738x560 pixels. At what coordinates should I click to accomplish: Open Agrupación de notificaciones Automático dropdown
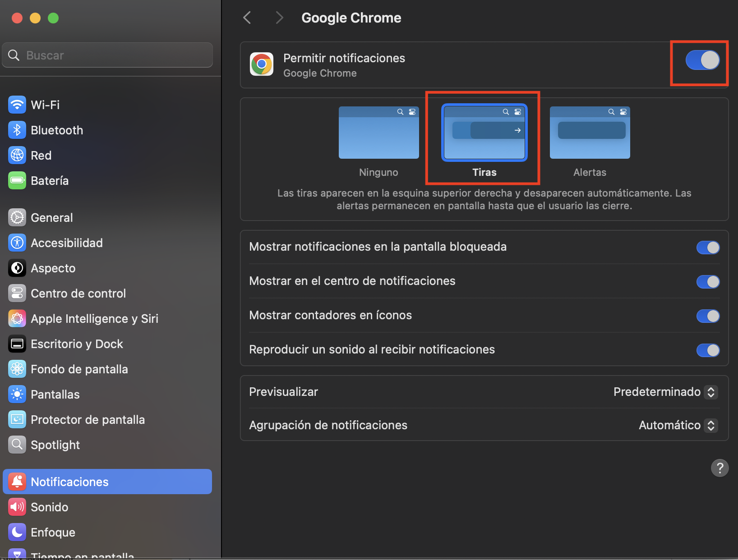(x=678, y=425)
